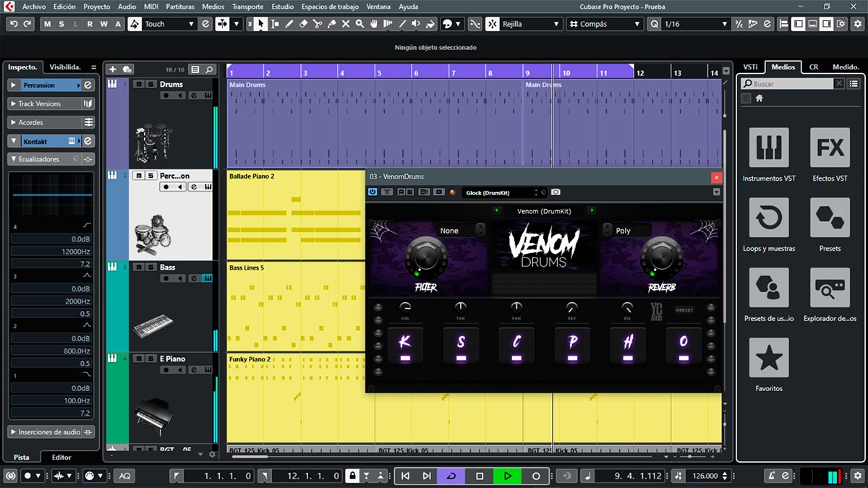Toggle global Mute M in toolbar
The image size is (868, 488).
click(48, 24)
